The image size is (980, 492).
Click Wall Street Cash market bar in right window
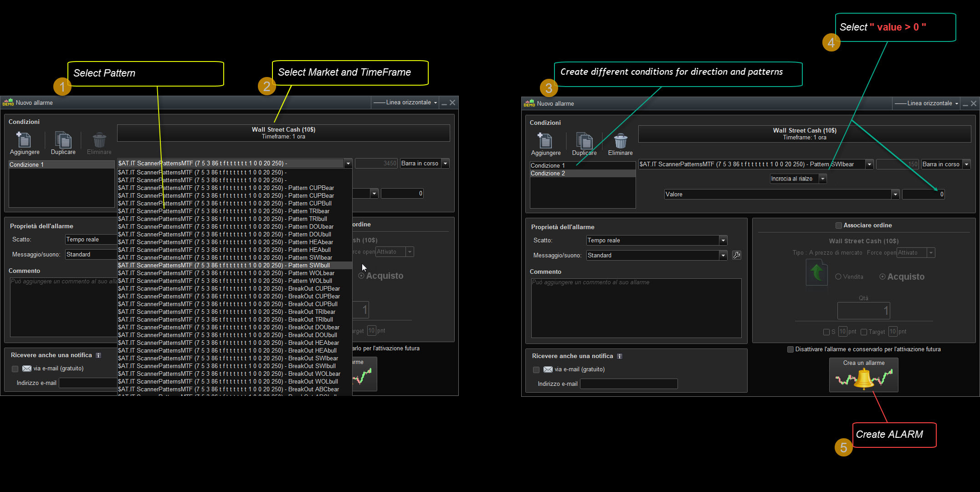click(x=805, y=134)
